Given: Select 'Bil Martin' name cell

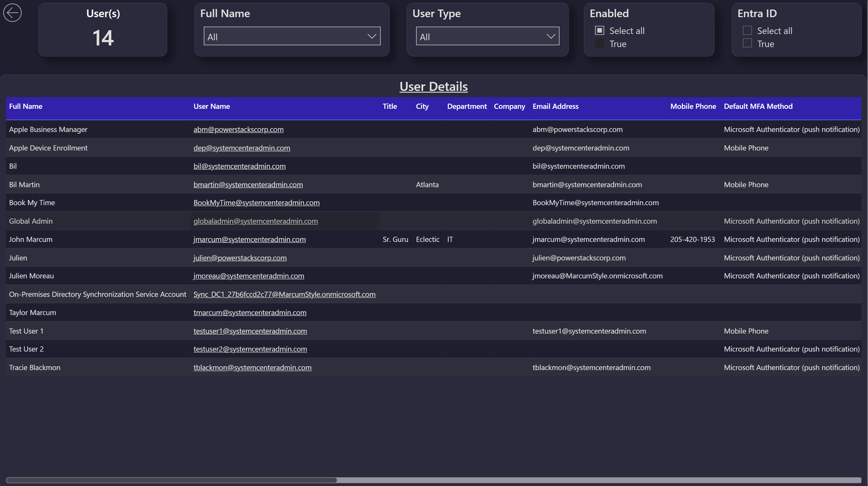Looking at the screenshot, I should [x=24, y=184].
